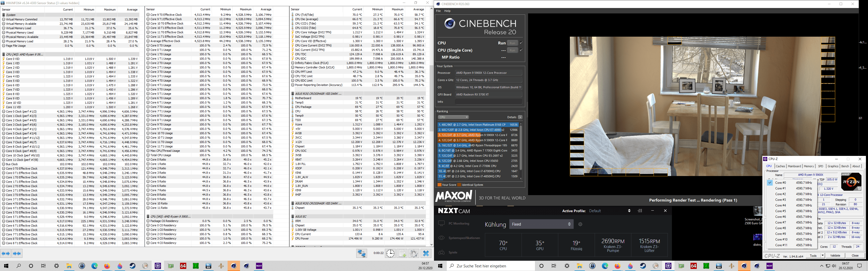Screen dimensions: 868x271
Task: Open NZXT CAM cooling settings gear
Action: (580, 224)
